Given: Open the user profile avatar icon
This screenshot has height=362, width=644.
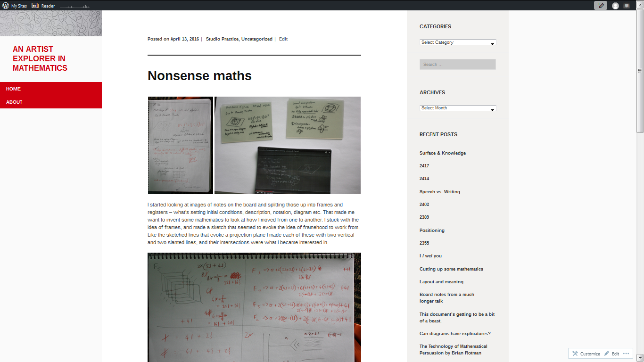Looking at the screenshot, I should 615,6.
